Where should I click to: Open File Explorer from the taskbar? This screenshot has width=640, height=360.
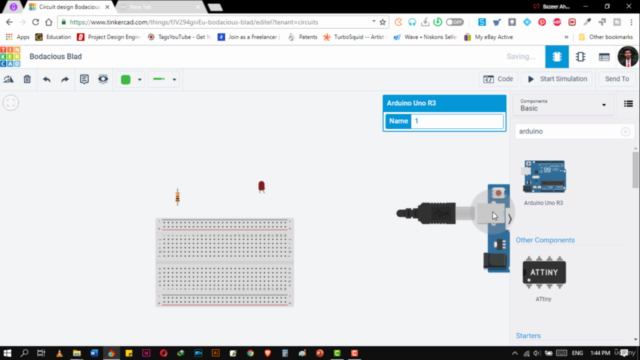tap(77, 353)
